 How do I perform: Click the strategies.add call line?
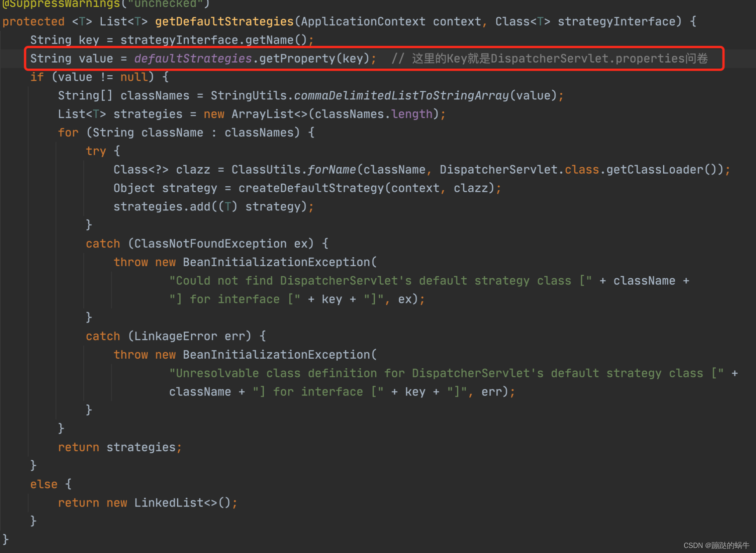[x=213, y=207]
